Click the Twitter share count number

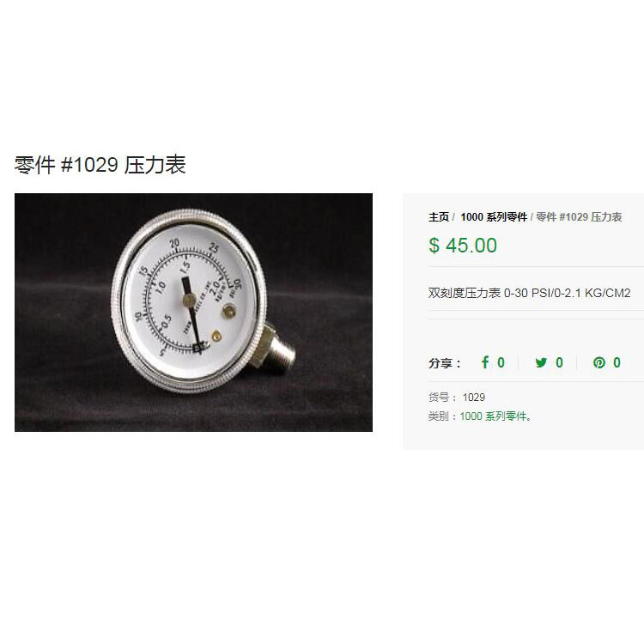559,362
